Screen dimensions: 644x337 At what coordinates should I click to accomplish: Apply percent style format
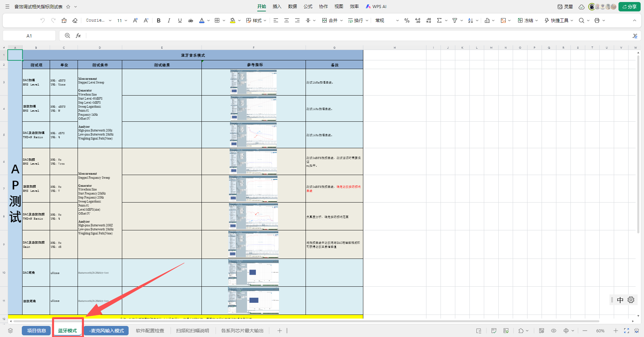click(x=407, y=20)
